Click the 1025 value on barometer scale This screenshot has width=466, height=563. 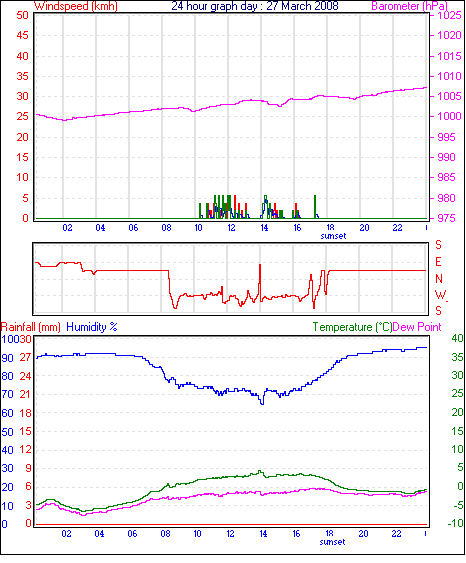(x=449, y=15)
